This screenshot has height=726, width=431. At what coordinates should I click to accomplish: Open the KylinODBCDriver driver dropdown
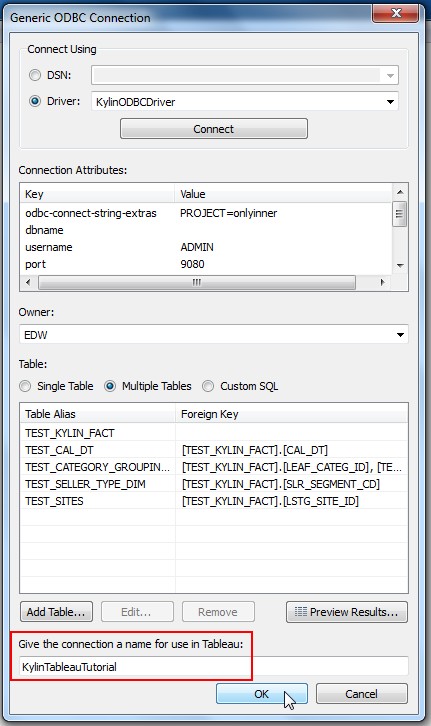390,102
